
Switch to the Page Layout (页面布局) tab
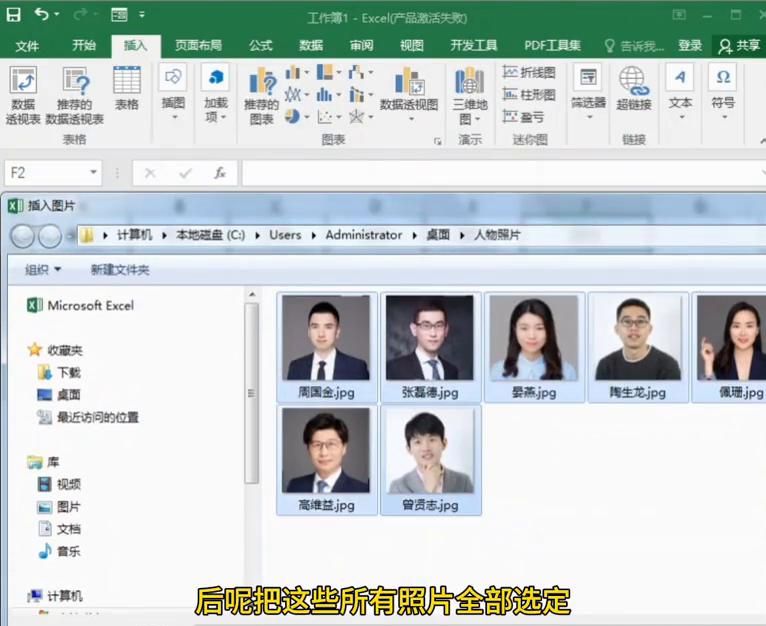tap(198, 45)
